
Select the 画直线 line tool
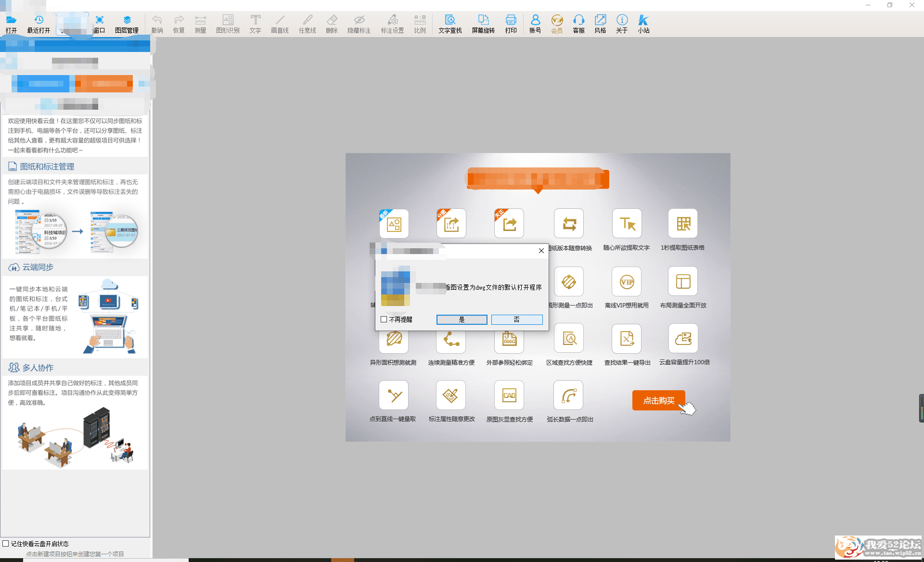tap(280, 24)
